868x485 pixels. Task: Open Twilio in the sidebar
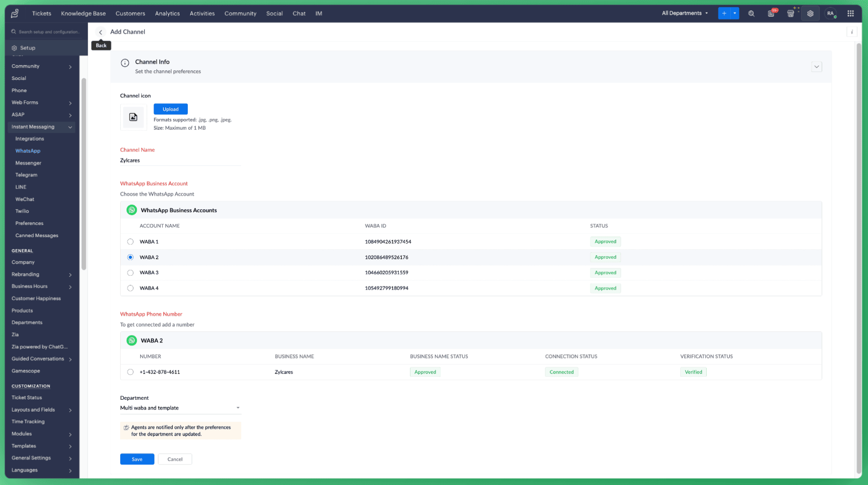coord(22,211)
